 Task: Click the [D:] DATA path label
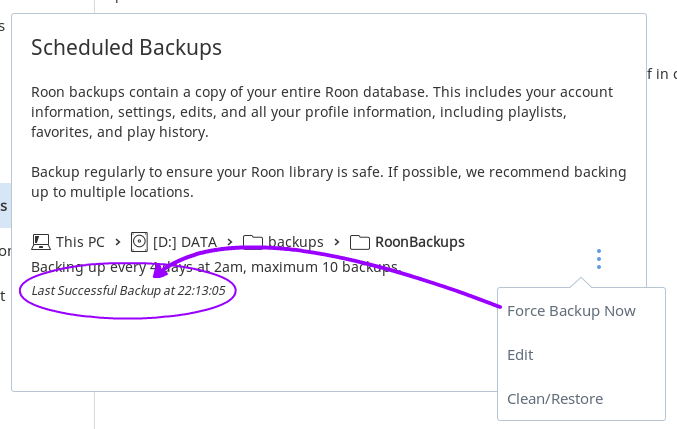(185, 242)
